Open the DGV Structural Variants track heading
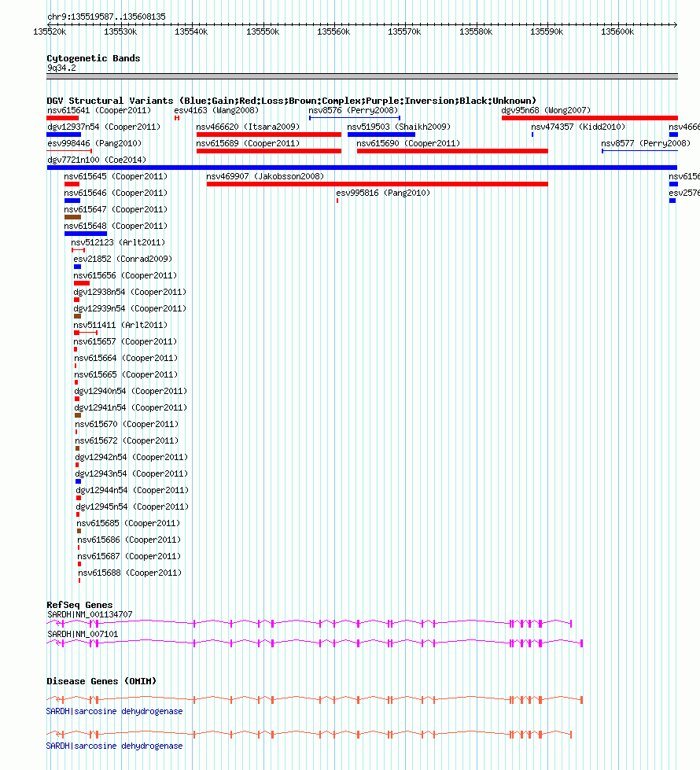This screenshot has height=770, width=700. [x=291, y=101]
